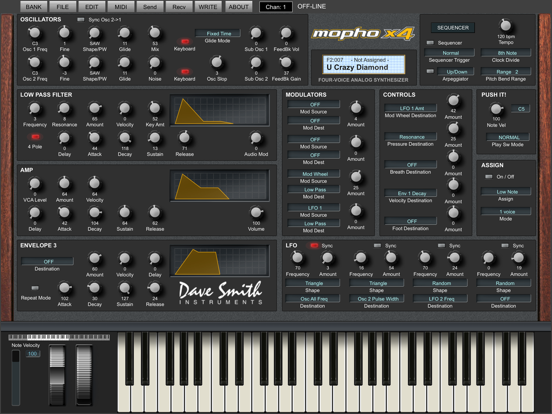The height and width of the screenshot is (414, 552).
Task: Toggle Envelope 3 Repeat Mode switch
Action: click(35, 288)
